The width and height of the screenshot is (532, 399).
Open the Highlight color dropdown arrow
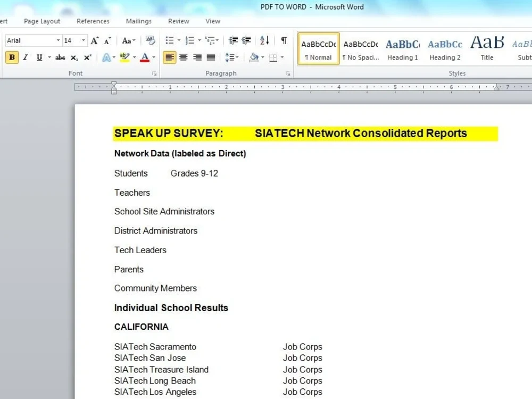(x=135, y=57)
